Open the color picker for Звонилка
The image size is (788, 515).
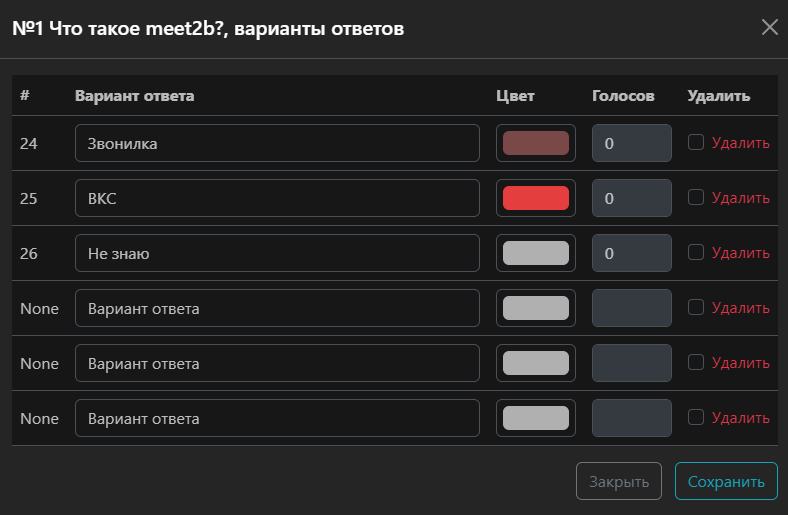tap(535, 143)
